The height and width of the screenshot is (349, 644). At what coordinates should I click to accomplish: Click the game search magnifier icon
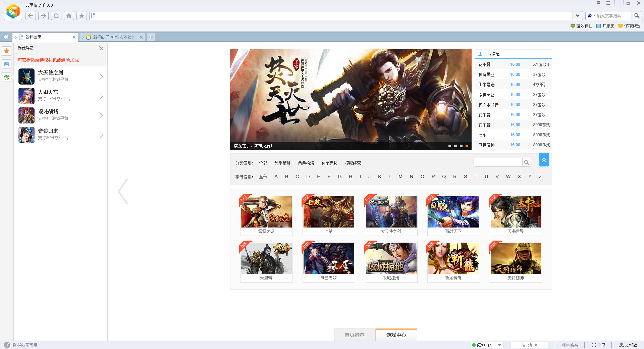pos(527,162)
